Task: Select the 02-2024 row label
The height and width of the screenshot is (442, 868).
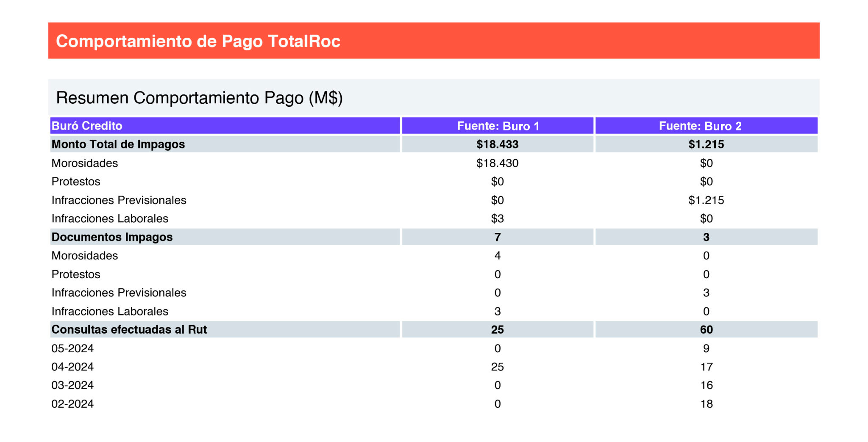Action: 72,404
